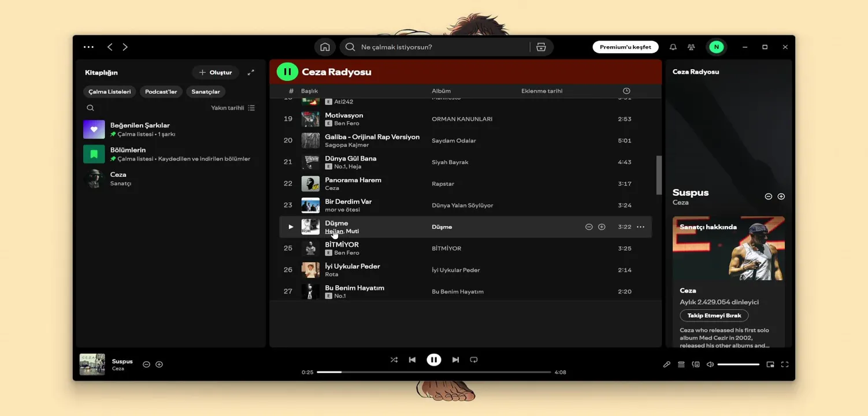Click the Oluştur create button
Screen dimensions: 868x416
pos(215,72)
